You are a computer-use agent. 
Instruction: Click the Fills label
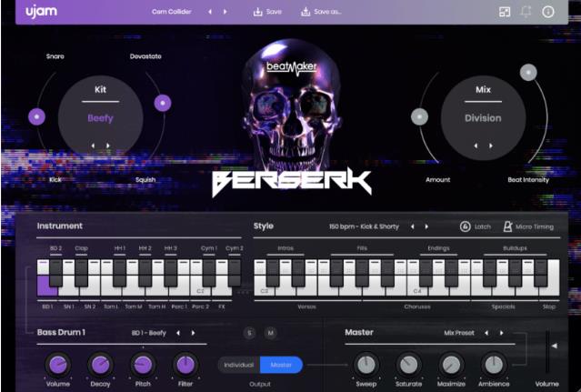pos(362,248)
